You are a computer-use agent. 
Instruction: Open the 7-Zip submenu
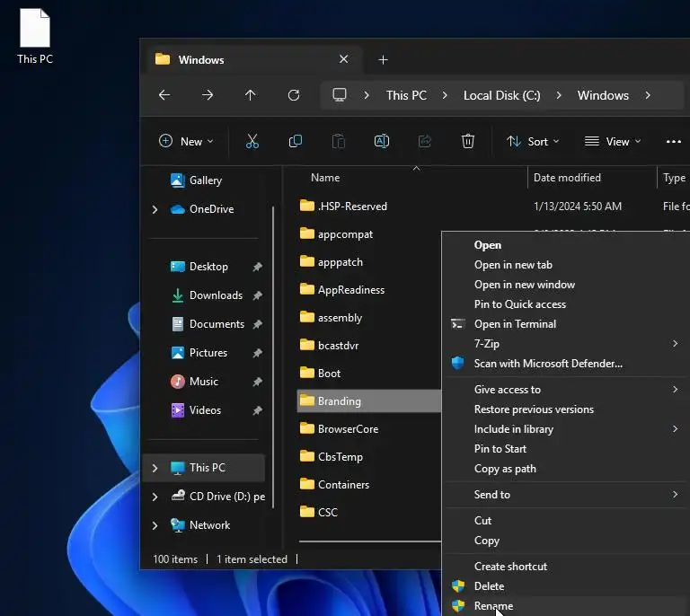click(x=567, y=343)
